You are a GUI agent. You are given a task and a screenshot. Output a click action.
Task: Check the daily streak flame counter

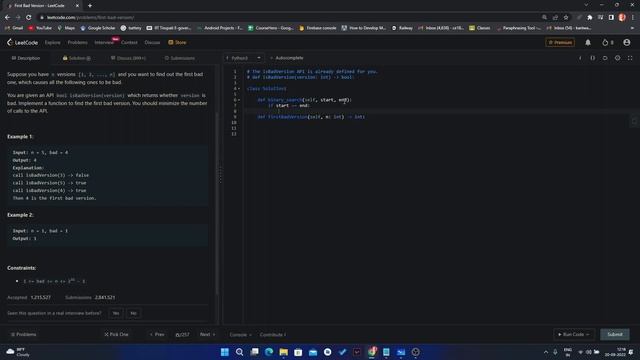(x=608, y=42)
